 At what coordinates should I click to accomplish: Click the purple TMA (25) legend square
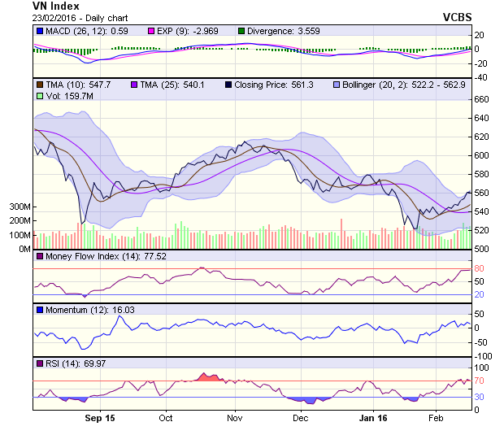click(x=134, y=85)
